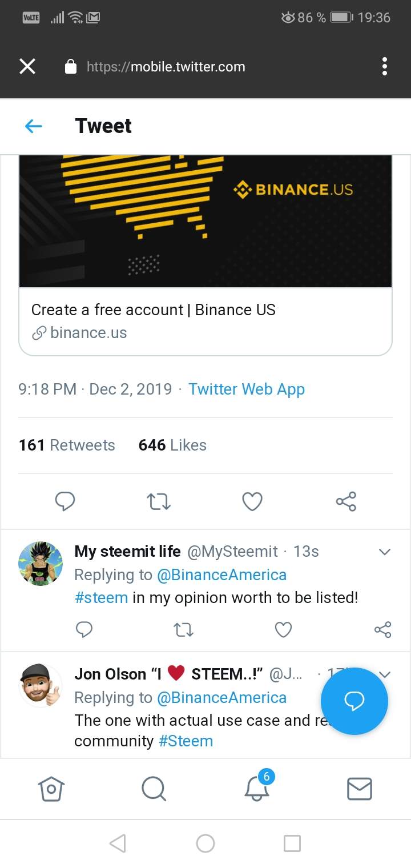
Task: Expand options for Jon Olson's reply
Action: point(385,674)
